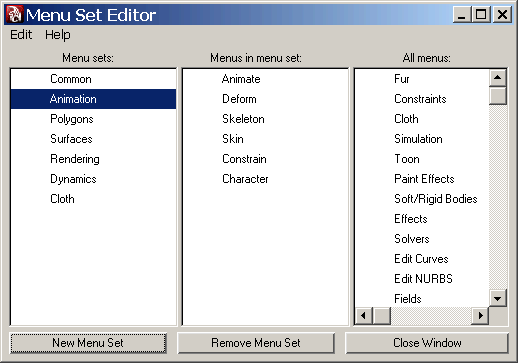Select Soft/Rigid Bodies in All menus
This screenshot has width=518, height=363.
[x=422, y=199]
